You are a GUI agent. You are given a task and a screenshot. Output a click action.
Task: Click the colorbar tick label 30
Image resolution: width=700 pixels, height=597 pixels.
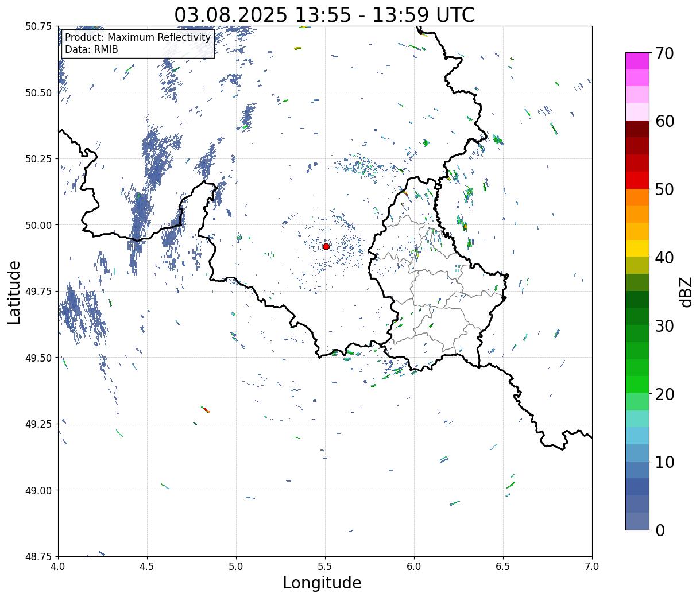click(664, 325)
